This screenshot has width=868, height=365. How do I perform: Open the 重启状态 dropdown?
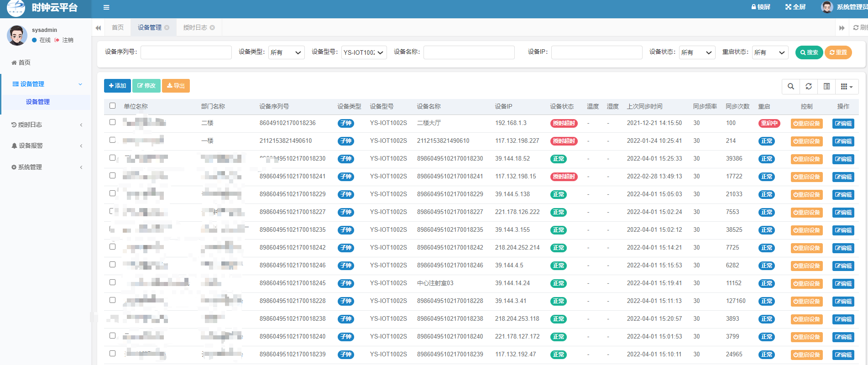click(x=770, y=52)
